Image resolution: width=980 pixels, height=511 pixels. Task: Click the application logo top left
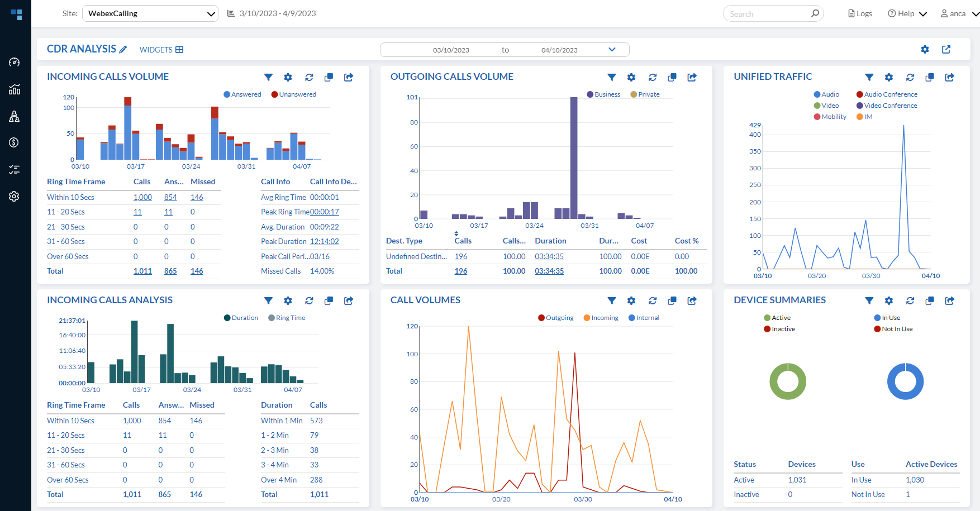(x=17, y=15)
